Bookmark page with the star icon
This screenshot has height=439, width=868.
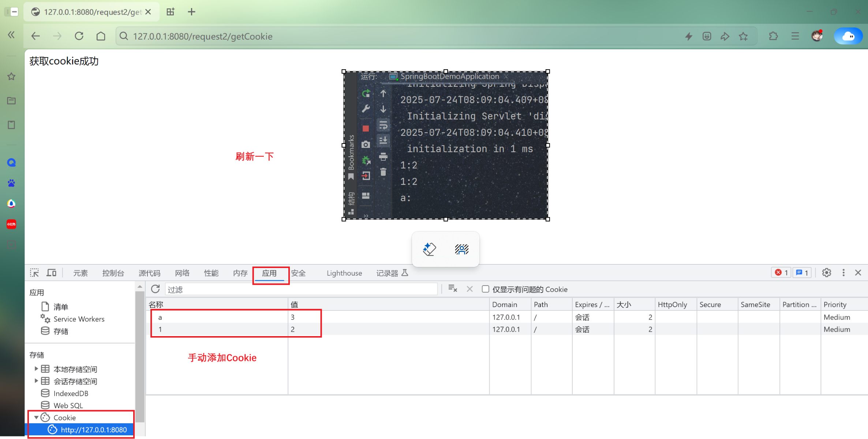(x=743, y=36)
